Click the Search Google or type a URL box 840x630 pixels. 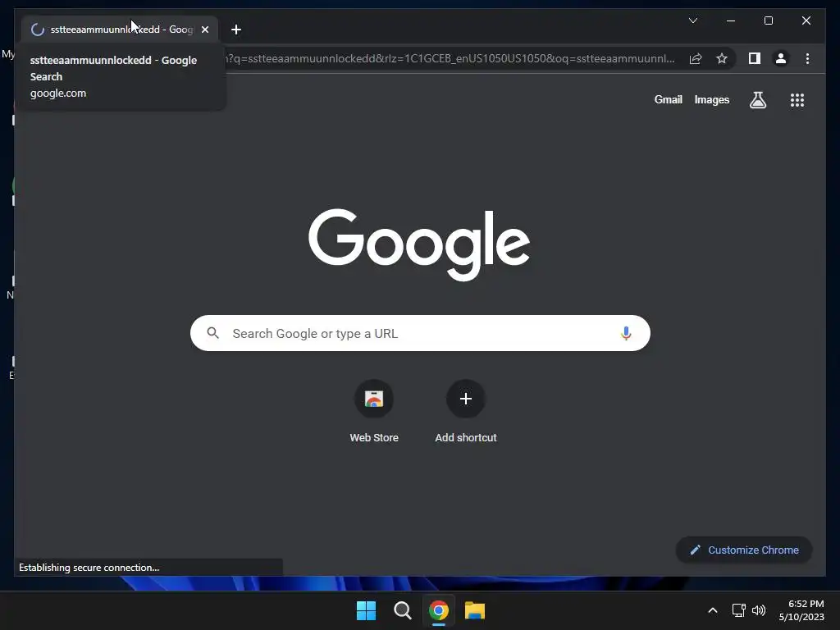420,333
